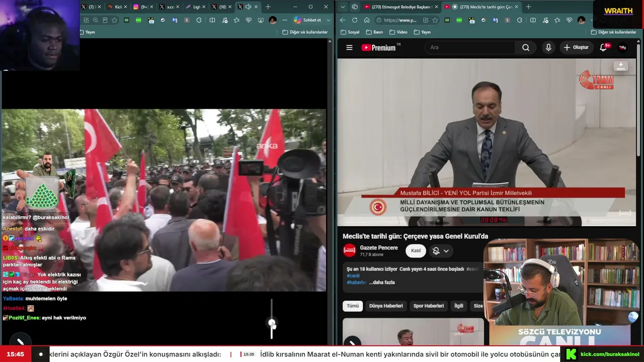
Task: Click the split screen icon in left browser
Action: (x=212, y=20)
